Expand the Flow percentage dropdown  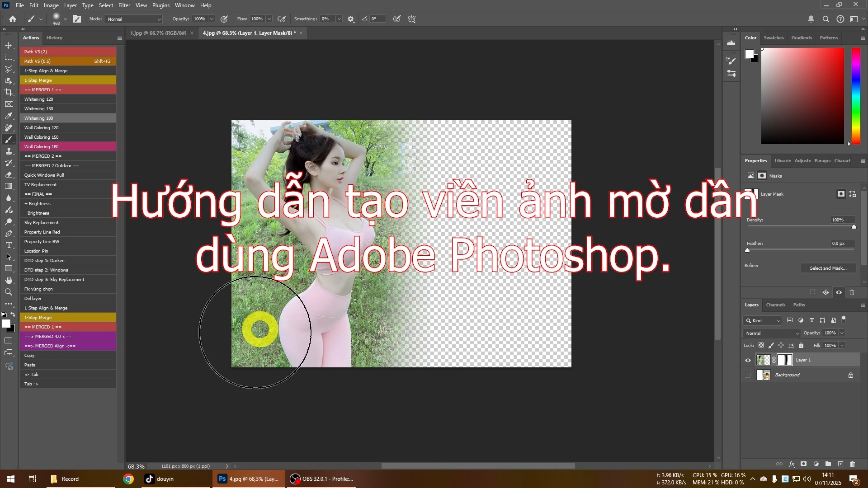(x=269, y=19)
